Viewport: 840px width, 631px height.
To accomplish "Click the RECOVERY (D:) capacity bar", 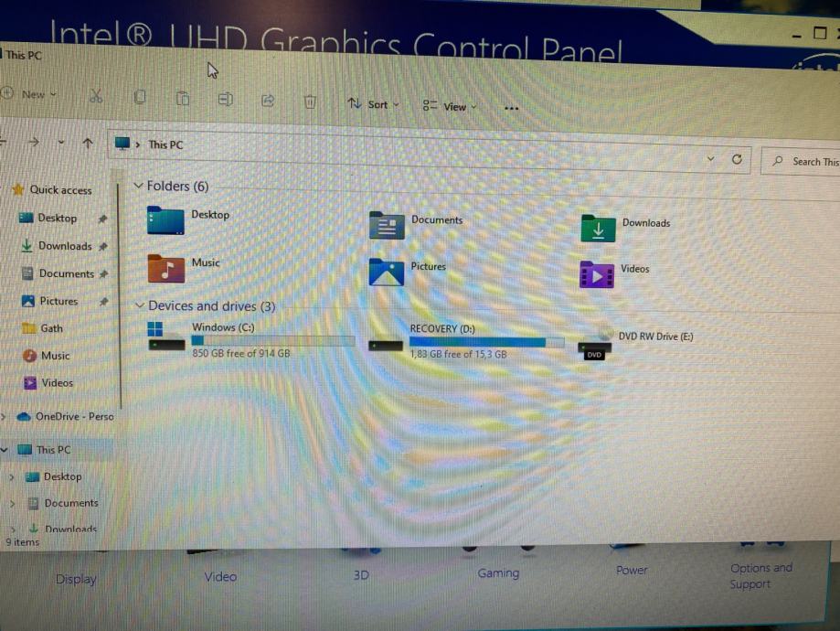I will coord(487,343).
